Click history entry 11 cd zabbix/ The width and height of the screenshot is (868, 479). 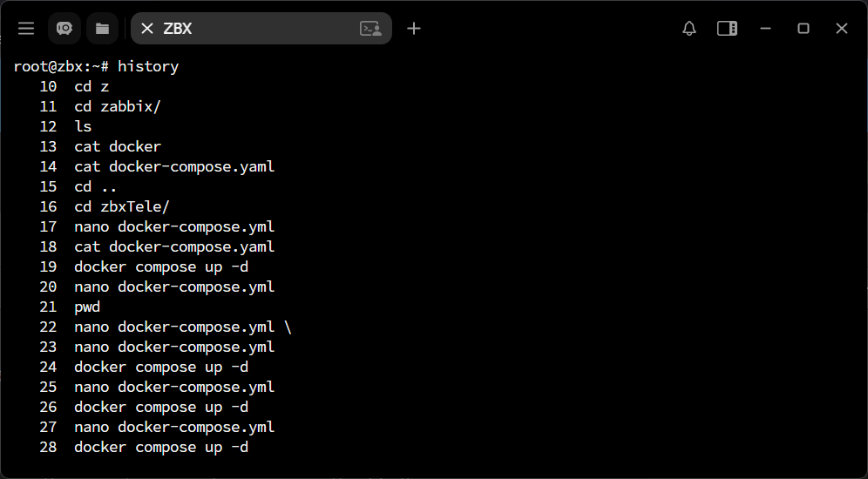[x=118, y=107]
